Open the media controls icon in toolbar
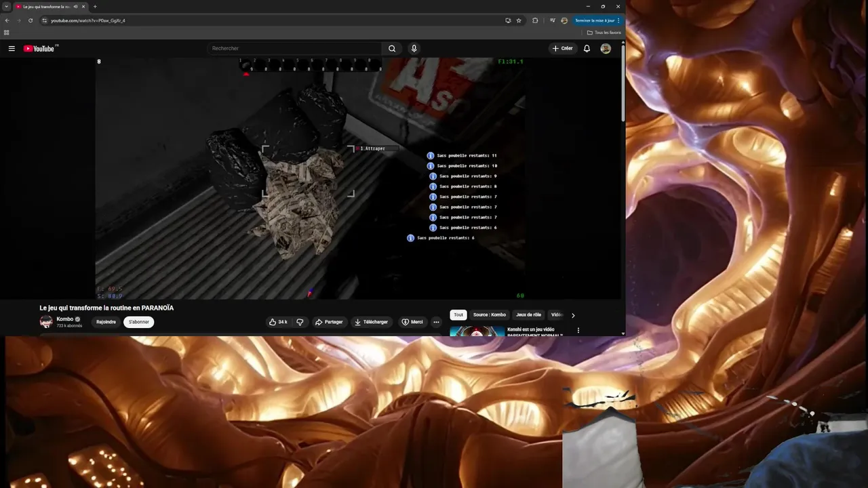Image resolution: width=868 pixels, height=488 pixels. click(x=552, y=20)
